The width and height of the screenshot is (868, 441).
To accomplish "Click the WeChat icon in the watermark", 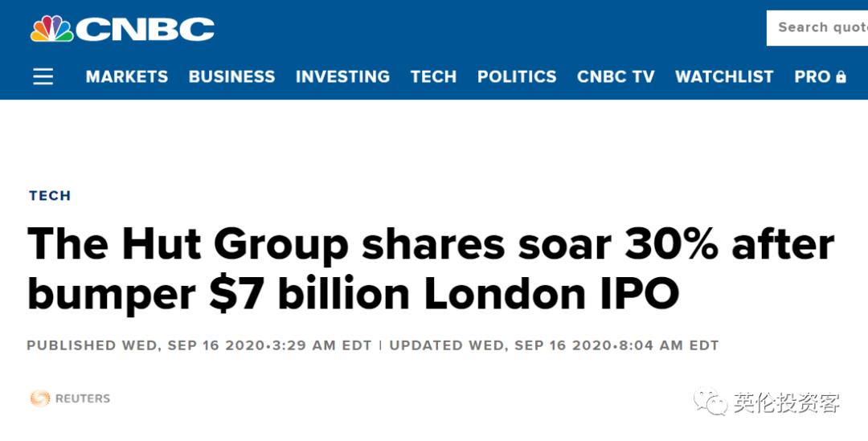I will (711, 402).
